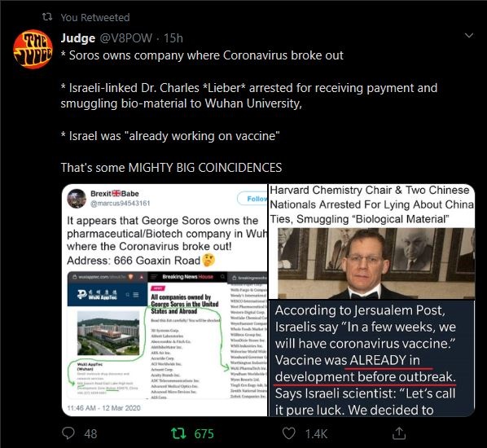
Task: Open the @V8POW handle link
Action: 125,38
